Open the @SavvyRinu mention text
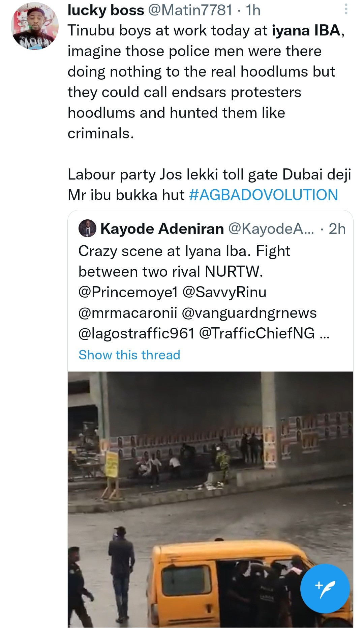 point(224,292)
